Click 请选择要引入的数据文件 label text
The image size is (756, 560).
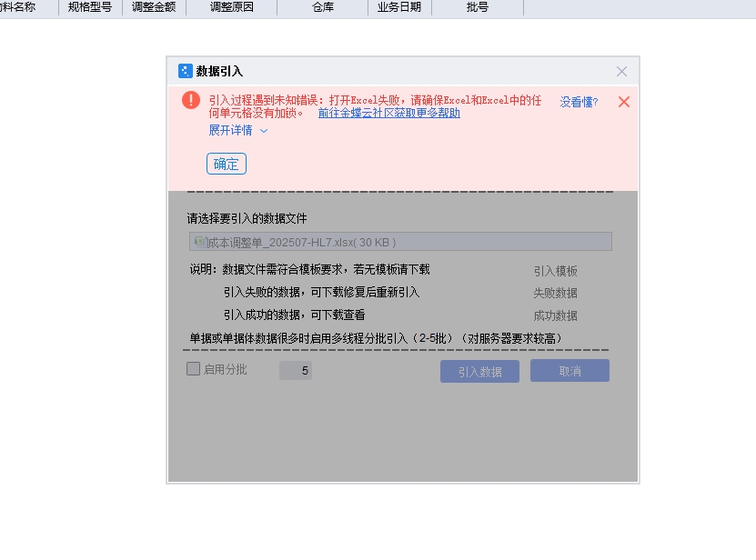247,218
